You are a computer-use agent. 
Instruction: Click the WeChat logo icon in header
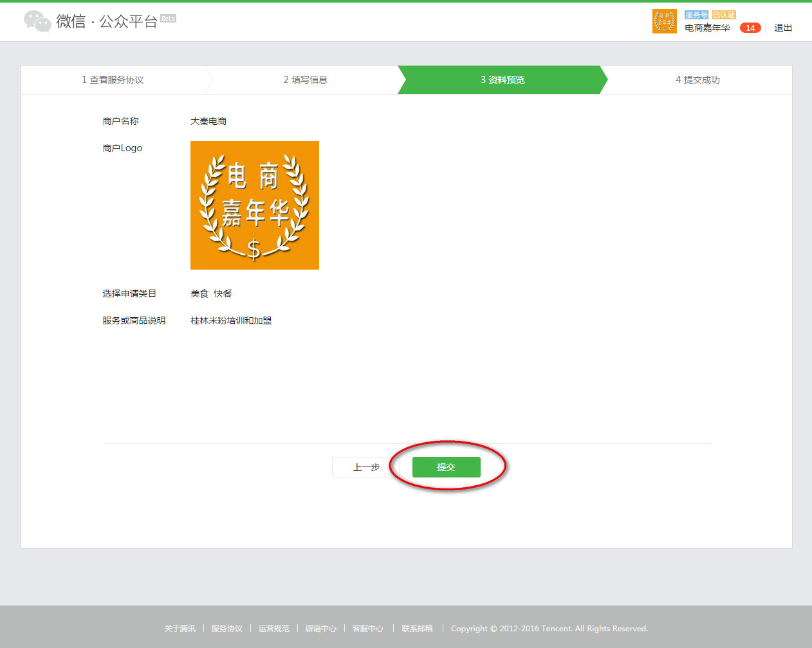point(37,21)
